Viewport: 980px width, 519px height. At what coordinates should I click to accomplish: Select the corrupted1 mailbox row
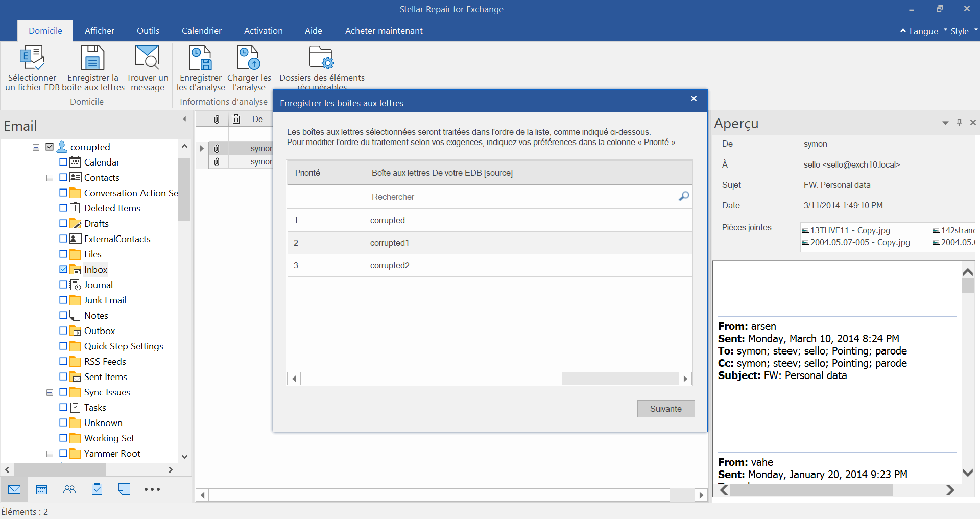coord(390,243)
